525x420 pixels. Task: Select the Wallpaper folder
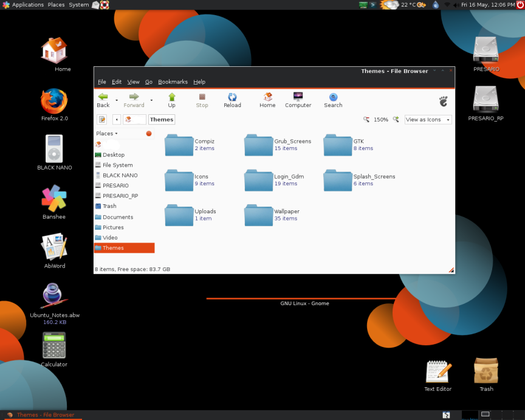coord(272,215)
